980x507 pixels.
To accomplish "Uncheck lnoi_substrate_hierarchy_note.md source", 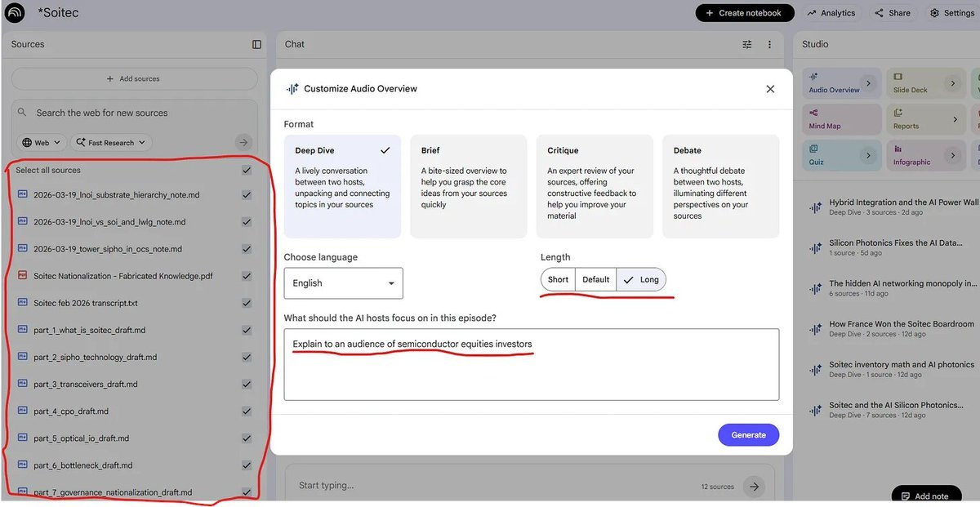I will point(247,195).
